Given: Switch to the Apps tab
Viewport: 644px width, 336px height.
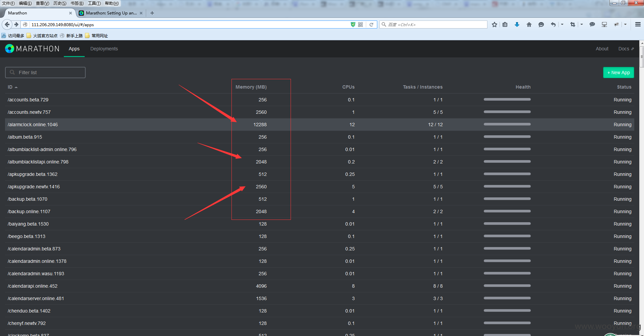Looking at the screenshot, I should (x=74, y=49).
